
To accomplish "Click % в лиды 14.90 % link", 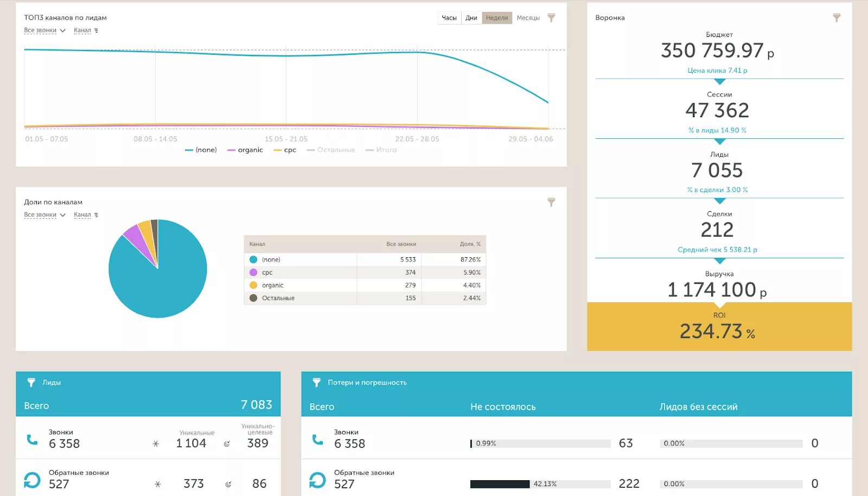I will pos(717,130).
